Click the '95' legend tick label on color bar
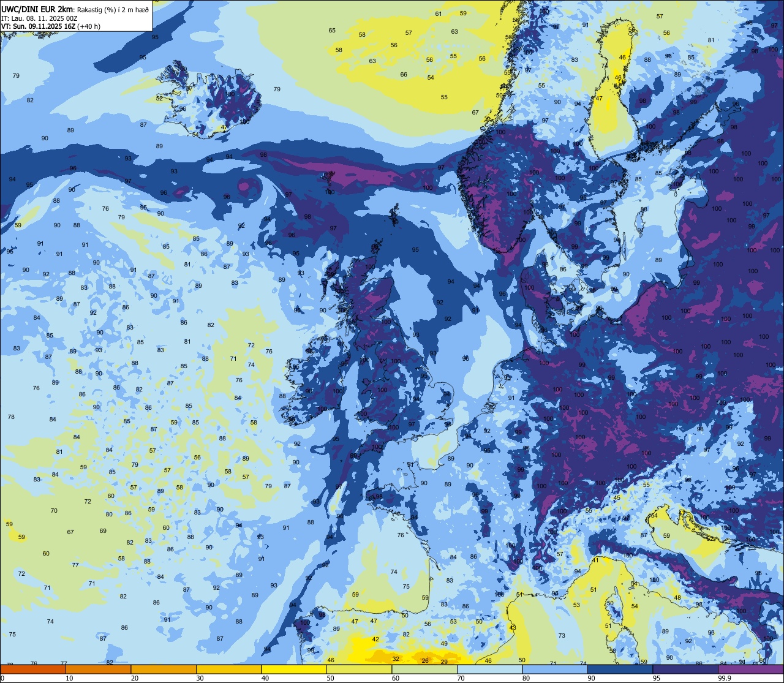784x683 pixels. pos(656,678)
